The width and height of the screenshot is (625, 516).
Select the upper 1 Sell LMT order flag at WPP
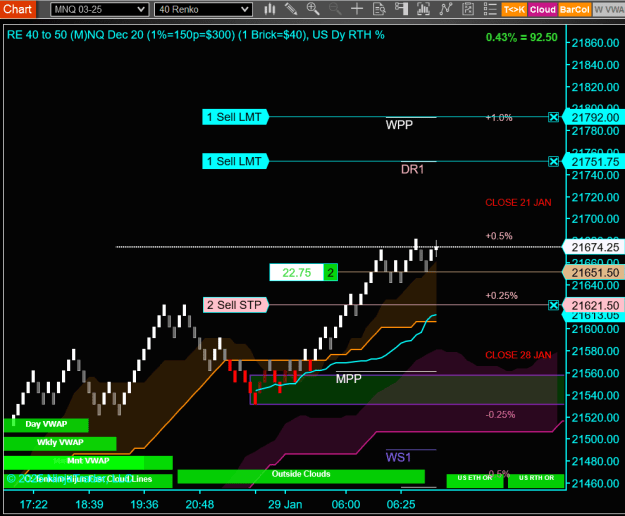click(235, 117)
